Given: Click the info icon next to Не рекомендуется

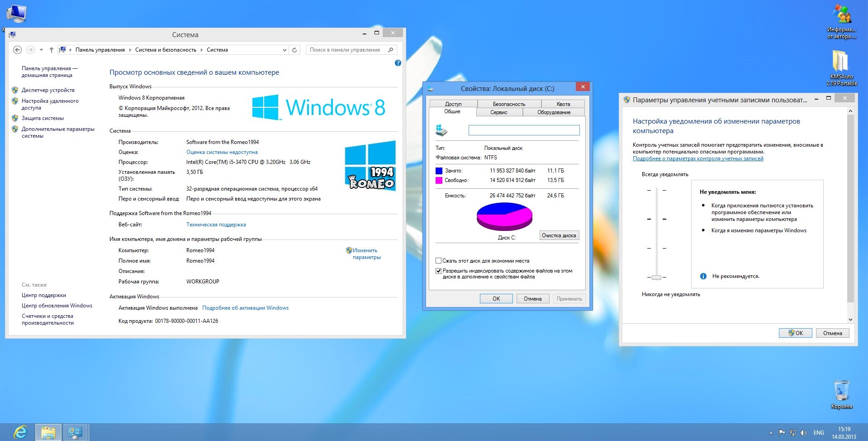Looking at the screenshot, I should 703,276.
